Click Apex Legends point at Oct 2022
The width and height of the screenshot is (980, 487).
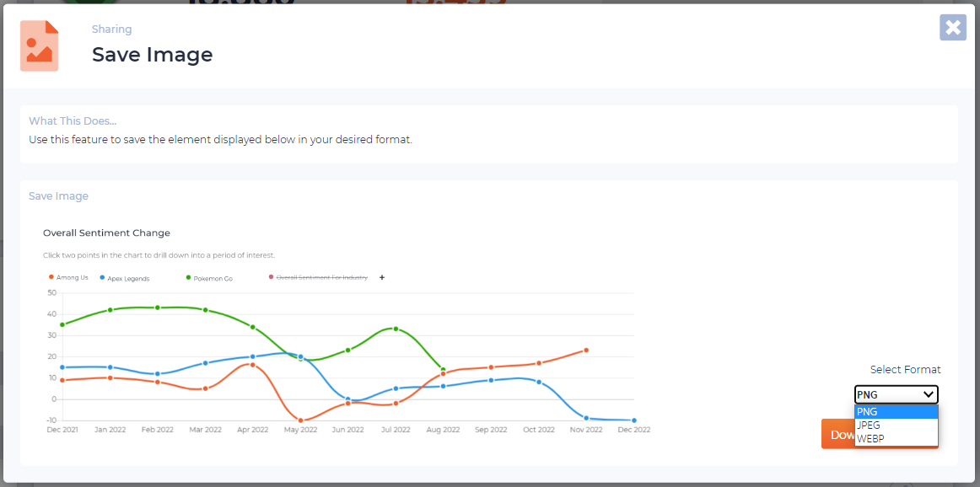539,382
